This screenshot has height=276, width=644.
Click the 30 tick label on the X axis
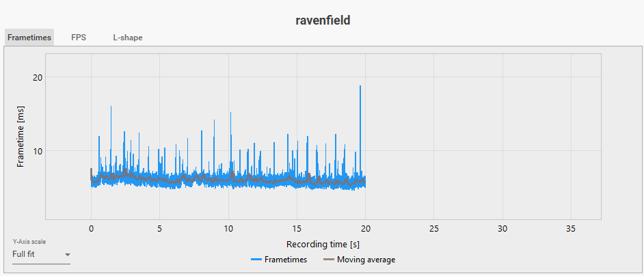pos(502,229)
